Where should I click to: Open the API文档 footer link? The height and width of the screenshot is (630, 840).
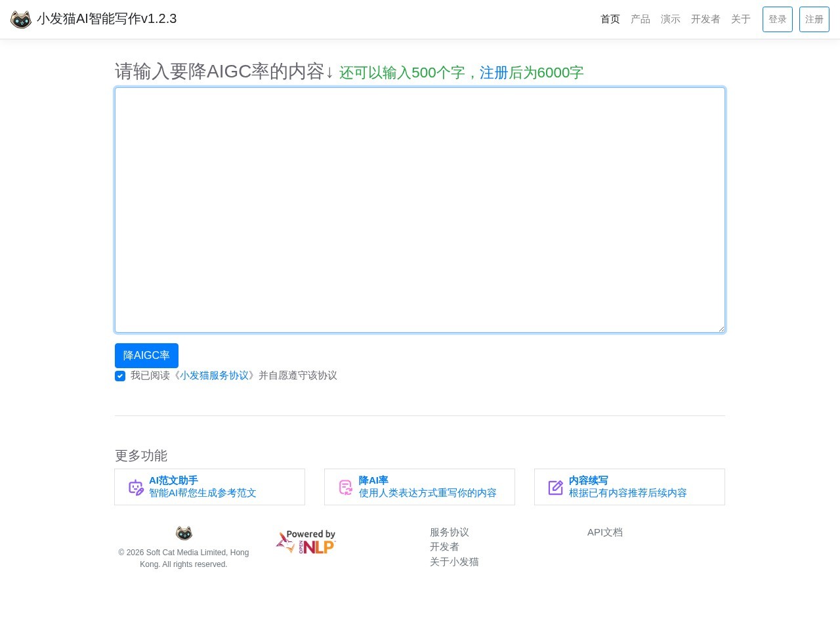tap(605, 532)
